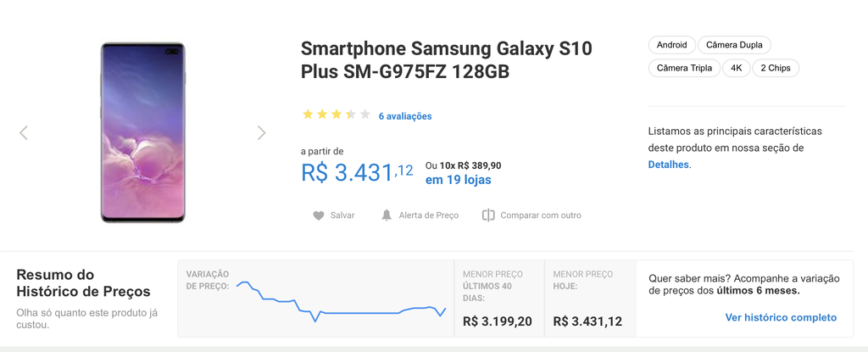Click Comparar com outro text

541,215
